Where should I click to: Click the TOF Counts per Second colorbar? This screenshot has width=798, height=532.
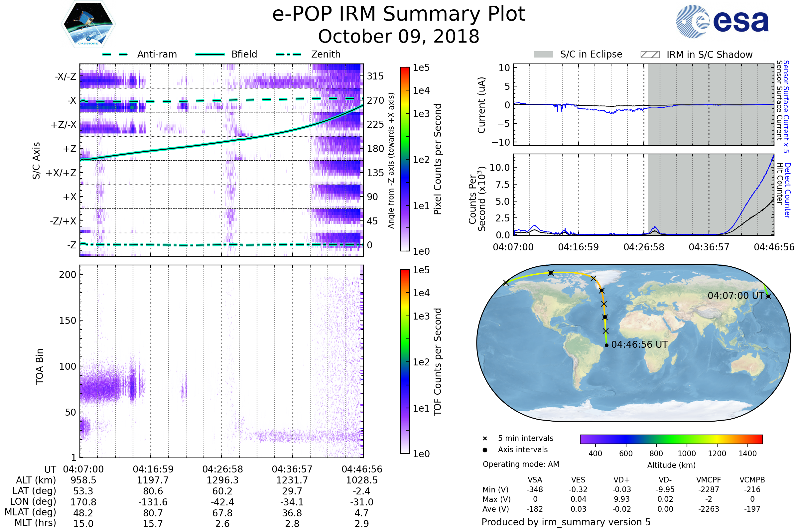[x=405, y=361]
